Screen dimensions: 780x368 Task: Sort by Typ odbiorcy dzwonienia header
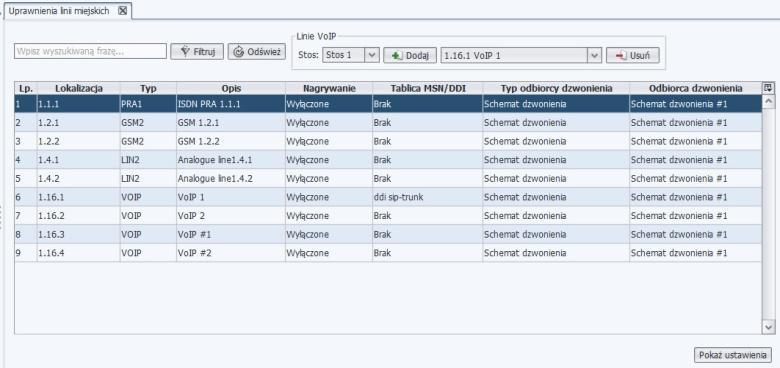point(556,89)
